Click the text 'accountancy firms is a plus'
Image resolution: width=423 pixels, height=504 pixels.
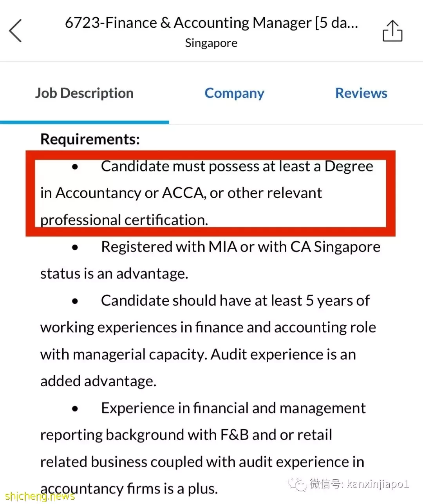[x=129, y=489]
